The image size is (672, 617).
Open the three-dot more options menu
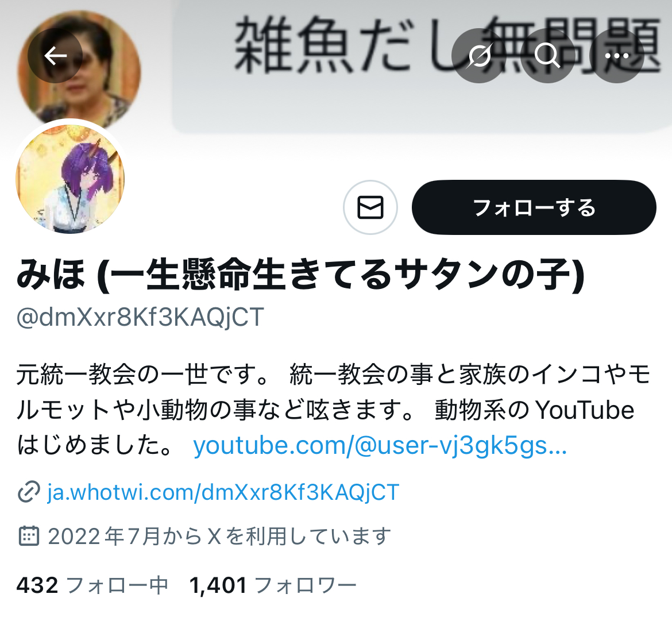click(617, 55)
